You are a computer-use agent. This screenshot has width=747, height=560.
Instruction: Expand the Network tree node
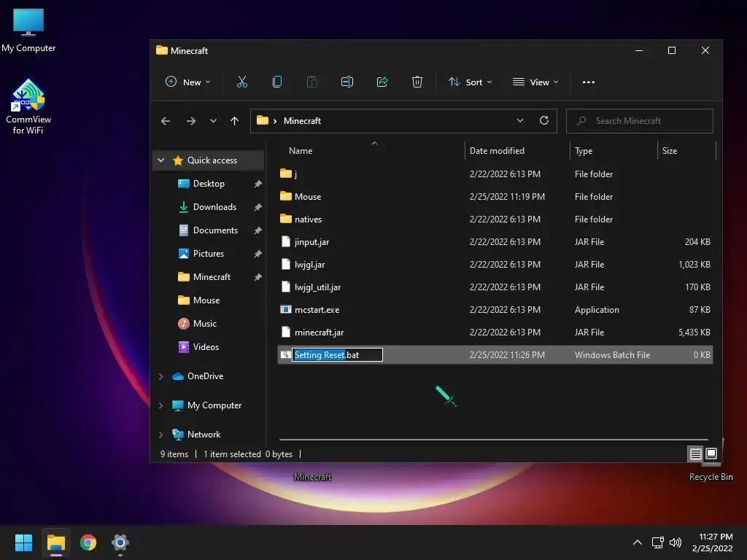tap(161, 435)
